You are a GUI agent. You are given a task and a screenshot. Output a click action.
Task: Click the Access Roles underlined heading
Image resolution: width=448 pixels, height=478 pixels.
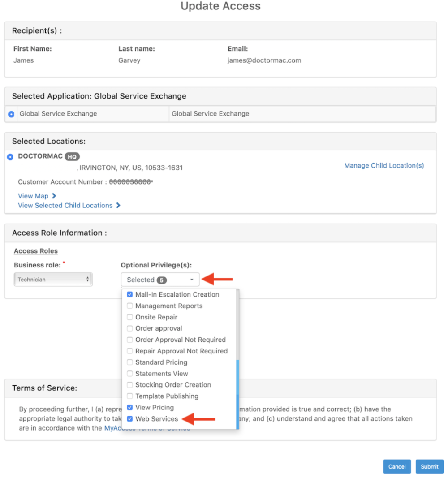[36, 251]
